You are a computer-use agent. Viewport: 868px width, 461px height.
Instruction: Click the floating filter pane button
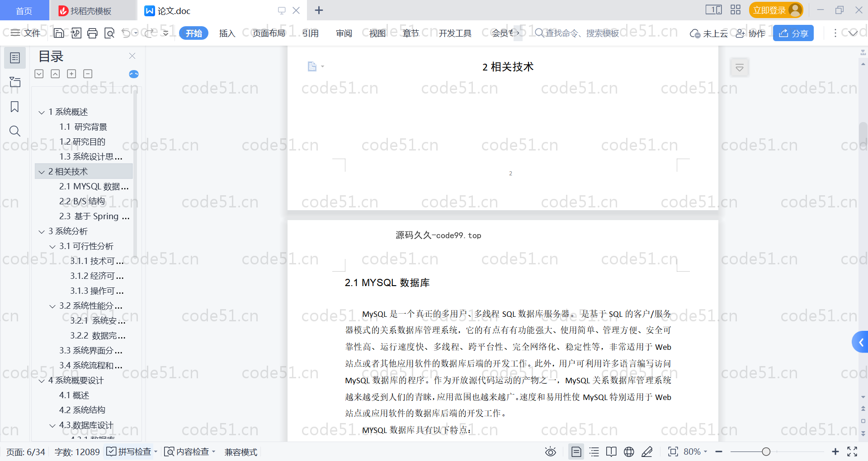740,68
